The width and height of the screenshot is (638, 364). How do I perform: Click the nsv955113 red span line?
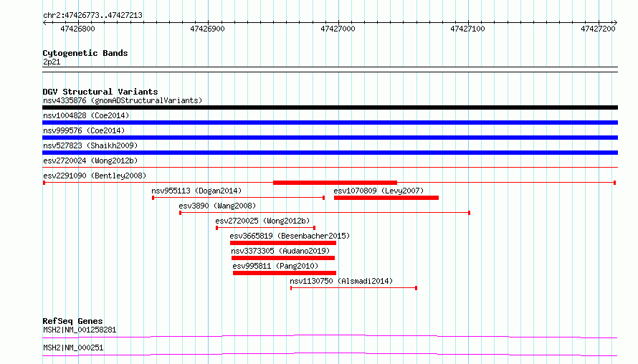(x=239, y=198)
